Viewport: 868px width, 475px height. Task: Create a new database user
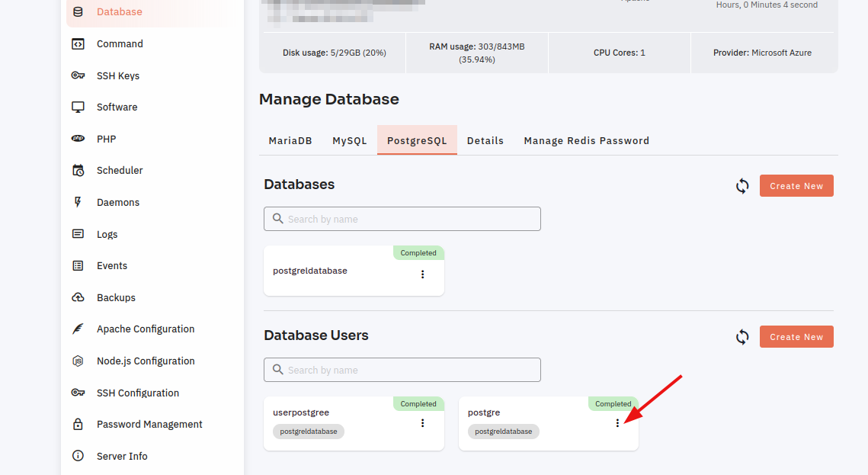796,336
